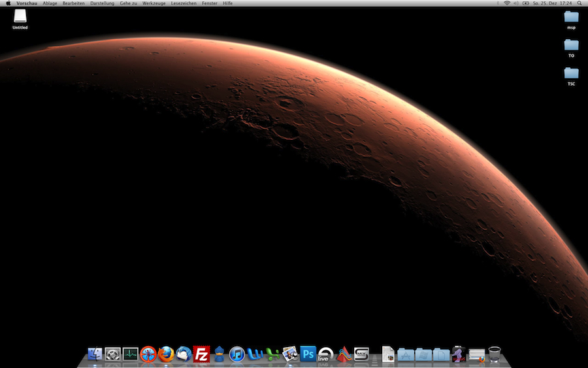This screenshot has height=368, width=588.
Task: Launch Firefox from the dock
Action: pos(166,354)
